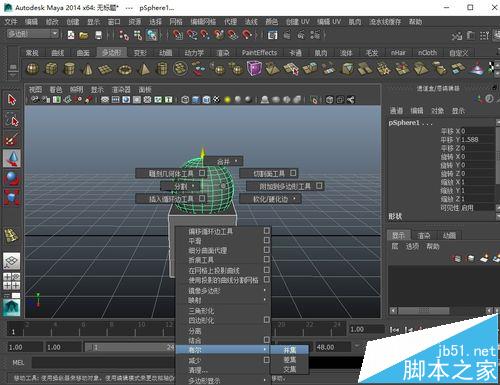Choose 交集 from the boolean submenu

pyautogui.click(x=289, y=369)
